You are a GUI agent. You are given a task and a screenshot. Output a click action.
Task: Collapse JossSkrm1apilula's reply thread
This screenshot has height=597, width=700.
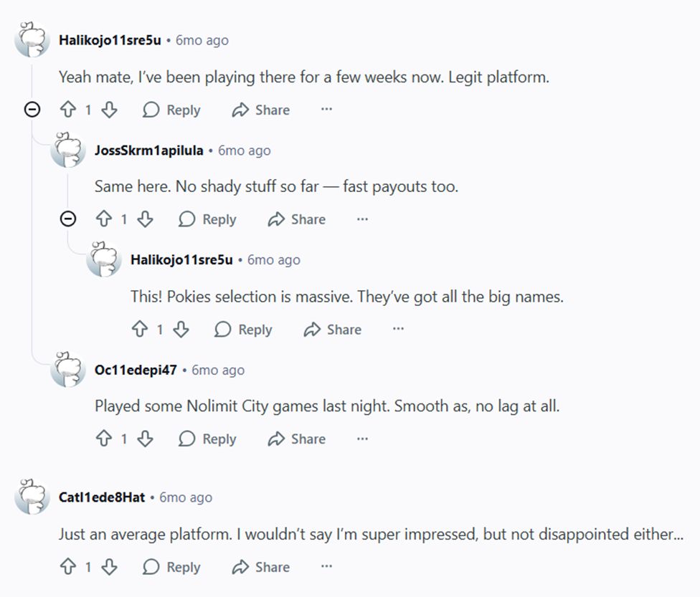(67, 219)
